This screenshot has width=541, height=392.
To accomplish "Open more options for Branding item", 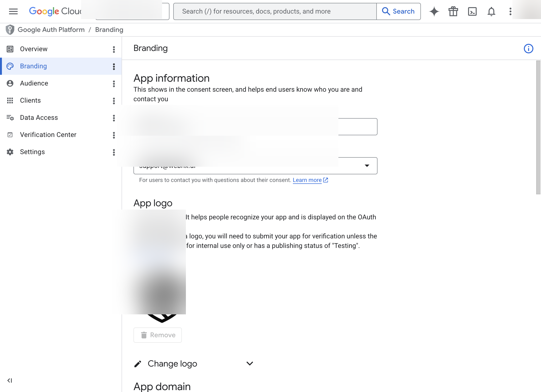I will (x=114, y=66).
